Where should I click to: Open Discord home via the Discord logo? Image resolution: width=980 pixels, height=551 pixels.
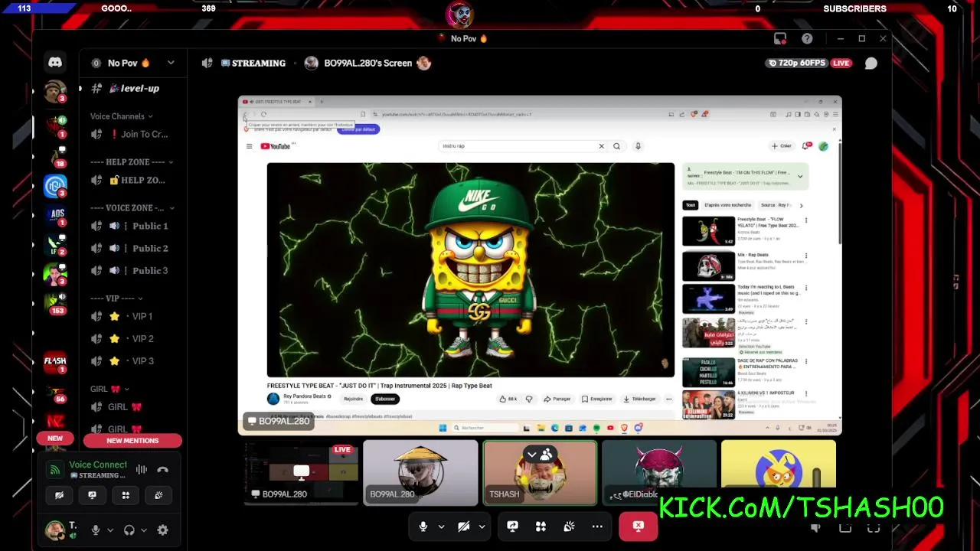55,62
